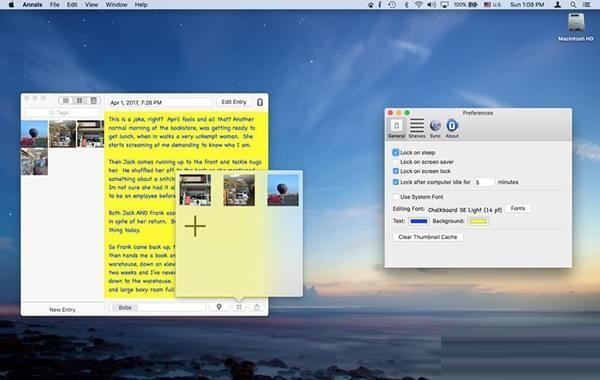Click the lock icon beside Edit Entry
The width and height of the screenshot is (600, 380).
pyautogui.click(x=260, y=102)
